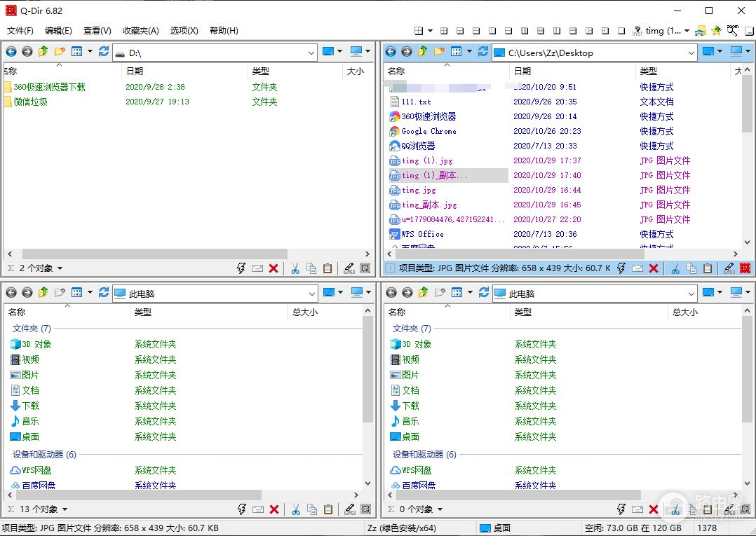Click the favorites star icon in the top toolbar

coord(716,31)
